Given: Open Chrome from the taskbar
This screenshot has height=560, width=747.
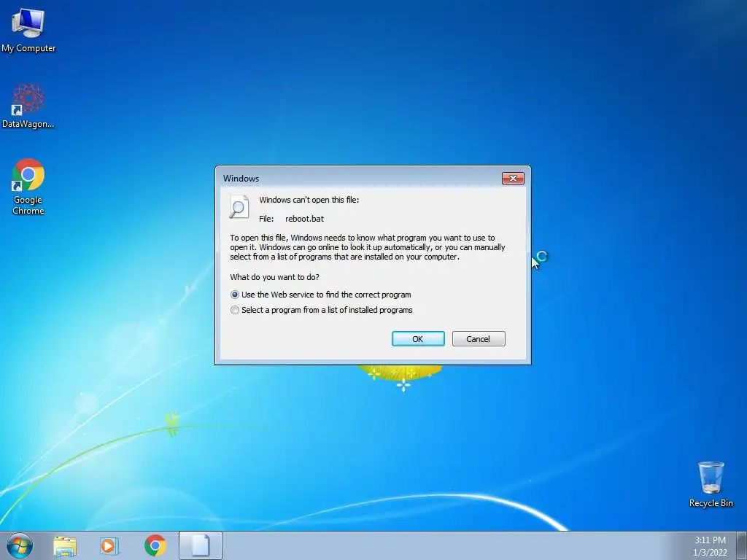Looking at the screenshot, I should [155, 545].
